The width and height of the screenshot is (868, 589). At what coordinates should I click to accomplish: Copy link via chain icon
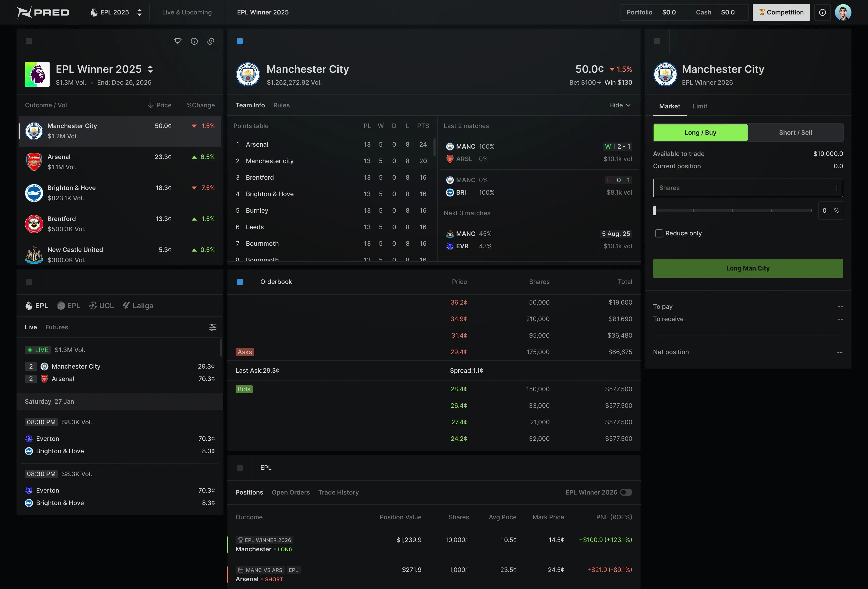tap(211, 42)
